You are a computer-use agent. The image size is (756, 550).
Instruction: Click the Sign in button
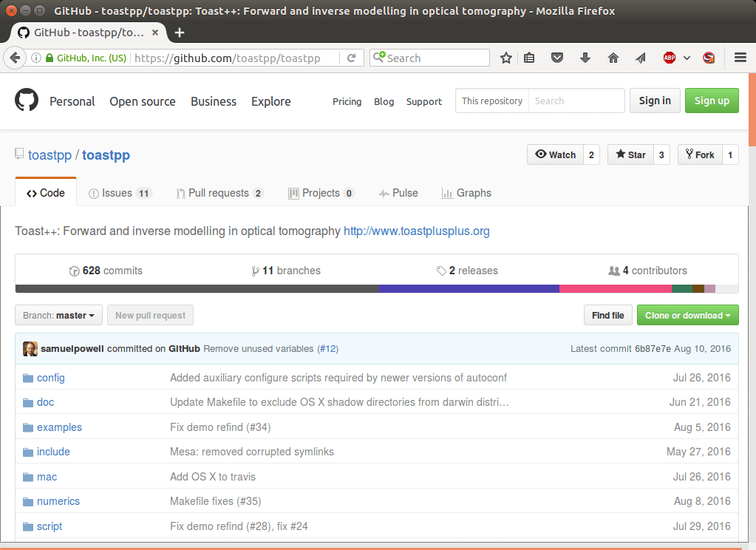(655, 101)
